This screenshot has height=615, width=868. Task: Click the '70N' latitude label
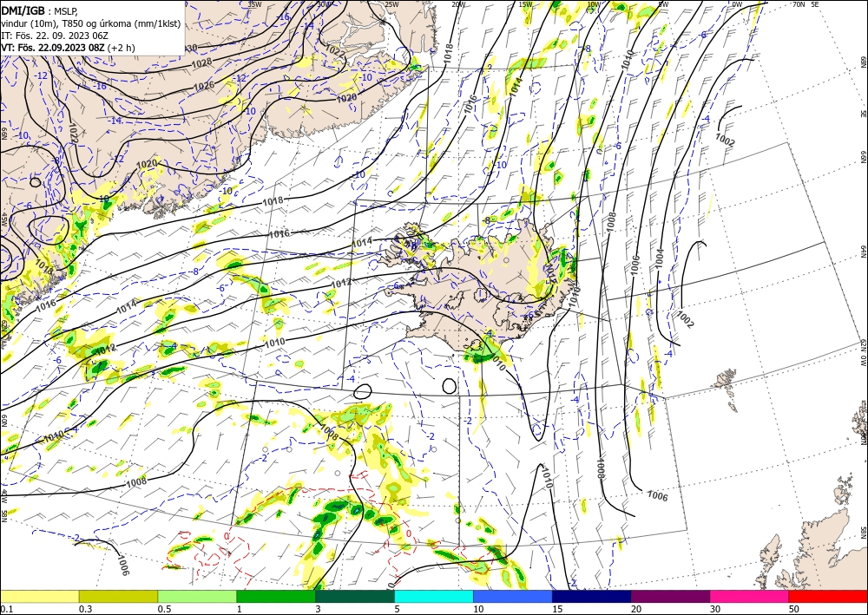pyautogui.click(x=799, y=4)
